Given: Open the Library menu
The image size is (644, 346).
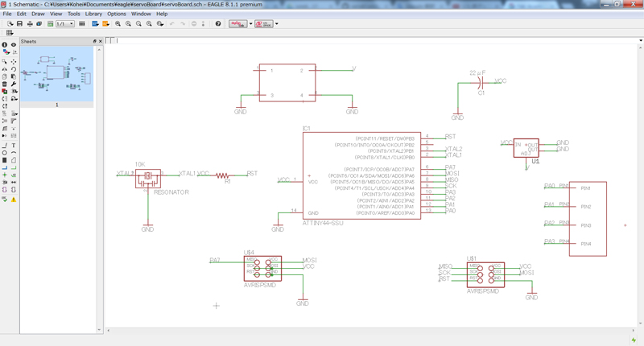Looking at the screenshot, I should (93, 14).
